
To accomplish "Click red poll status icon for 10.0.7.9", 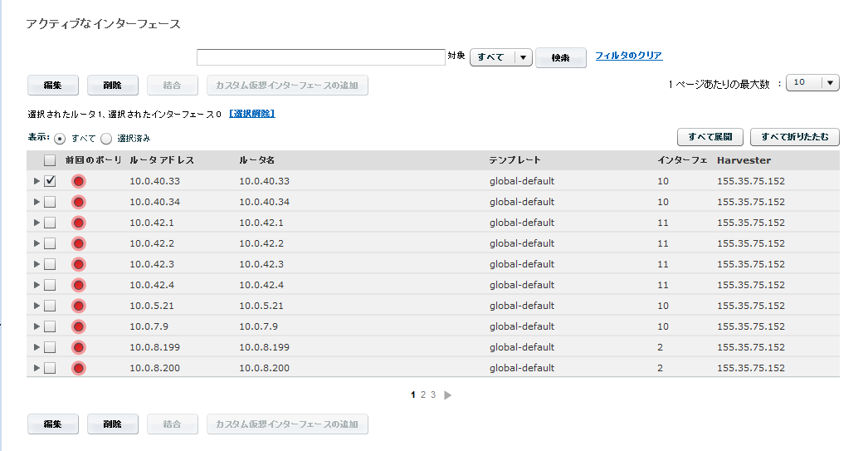I will click(x=79, y=326).
